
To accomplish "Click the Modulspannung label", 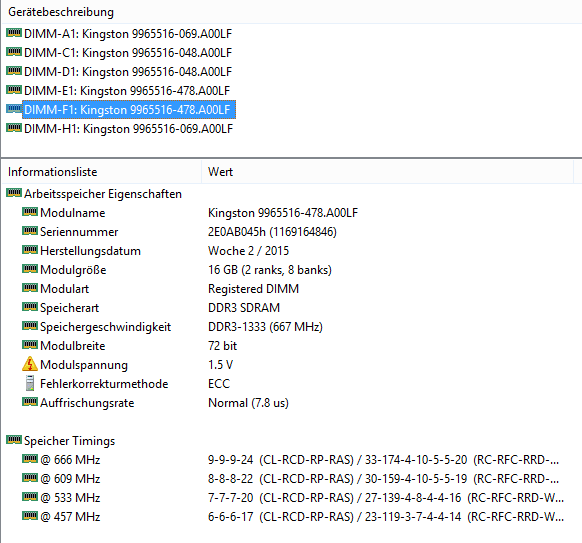I will [x=84, y=365].
